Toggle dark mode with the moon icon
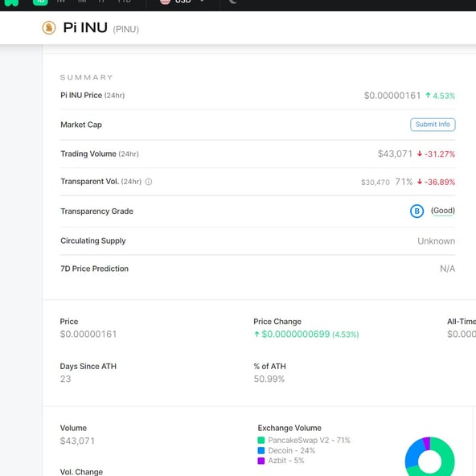Screen dimensions: 476x476 pos(233,2)
